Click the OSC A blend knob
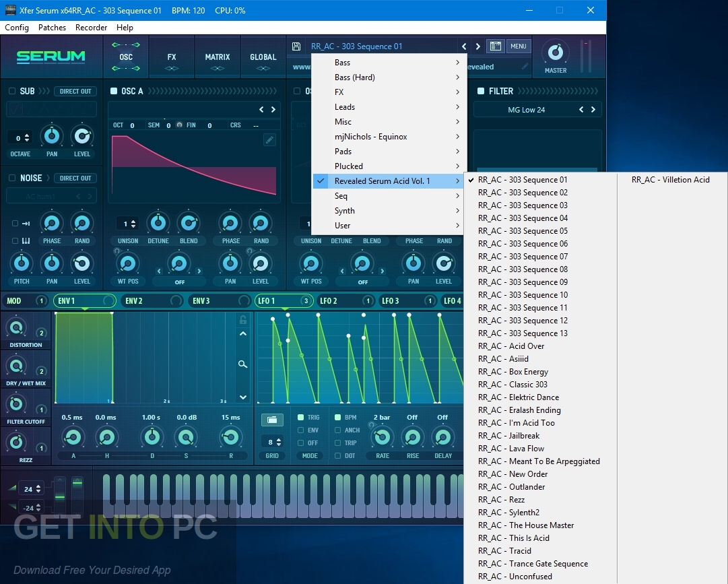Screen dimensions: 728x584 tap(189, 224)
